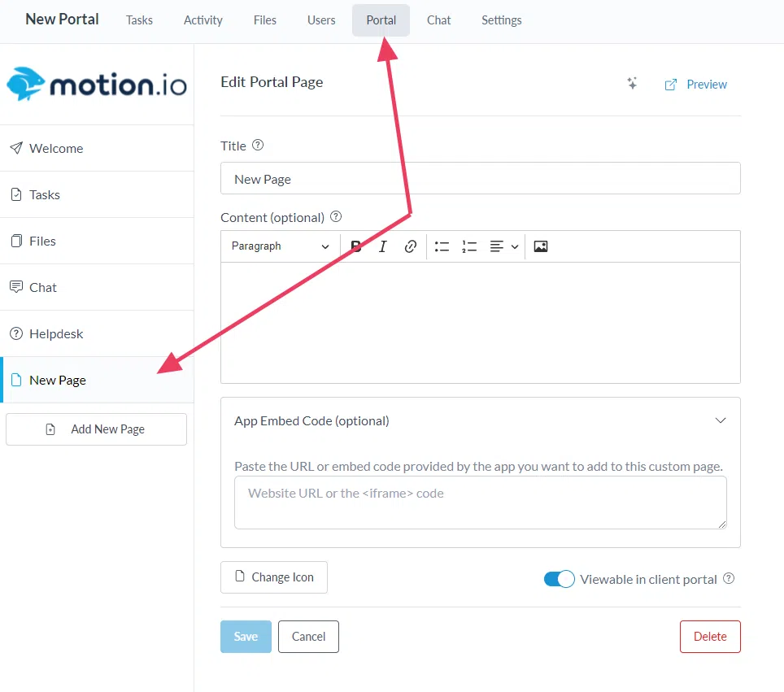Click the AI sparkle icon

pos(632,84)
